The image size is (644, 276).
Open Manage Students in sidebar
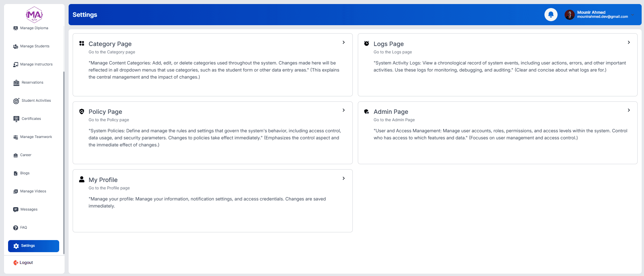34,46
